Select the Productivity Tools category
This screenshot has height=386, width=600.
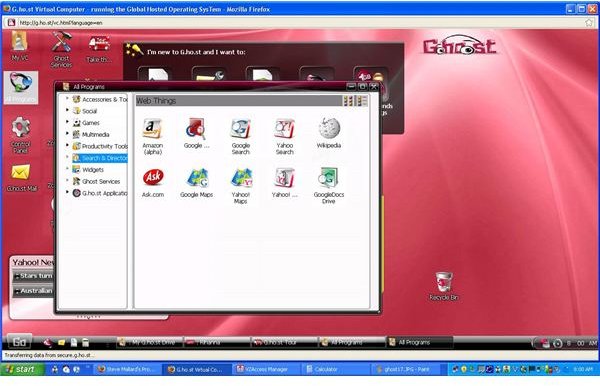(100, 146)
